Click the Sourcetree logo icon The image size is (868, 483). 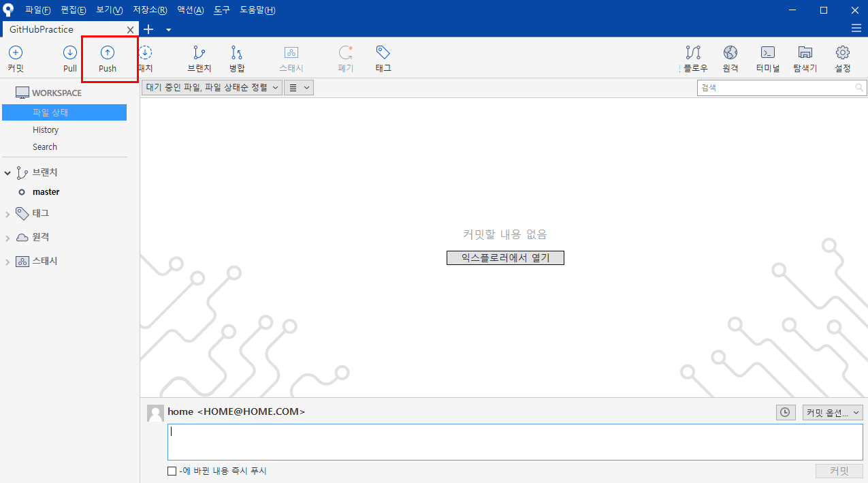(9, 10)
